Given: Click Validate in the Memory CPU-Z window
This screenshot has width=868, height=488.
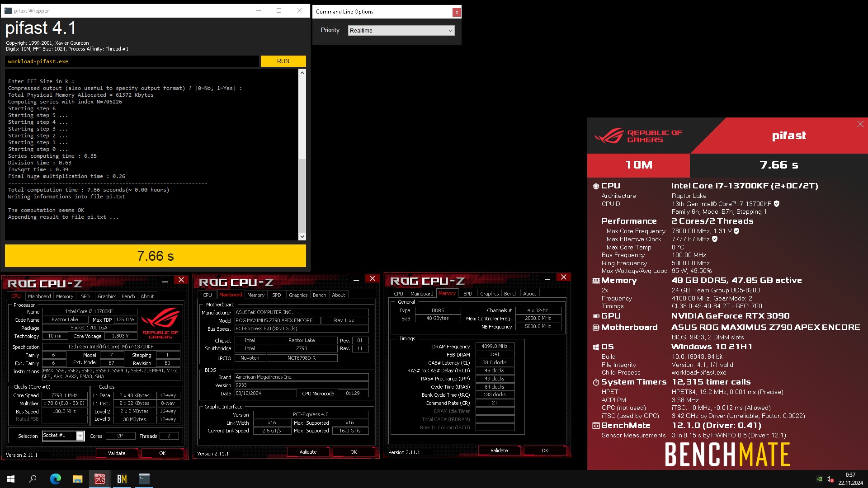Looking at the screenshot, I should click(x=499, y=450).
